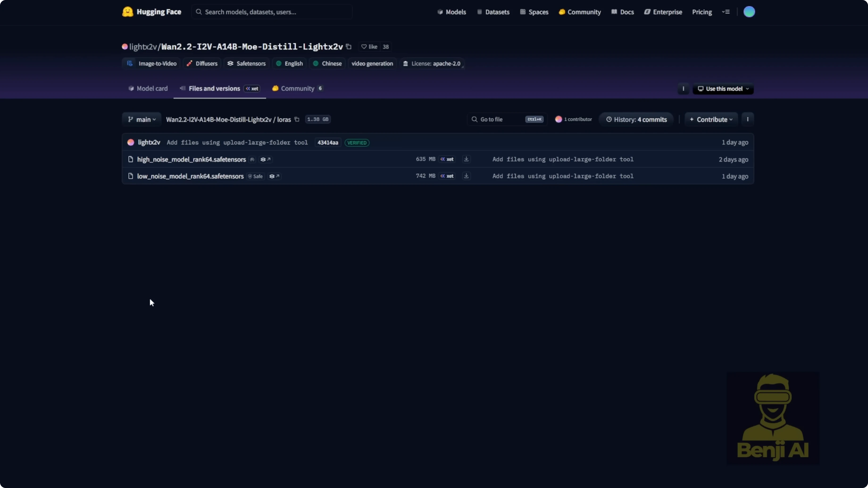Open the Community tab with 6 discussions
Image resolution: width=868 pixels, height=488 pixels.
click(x=297, y=88)
